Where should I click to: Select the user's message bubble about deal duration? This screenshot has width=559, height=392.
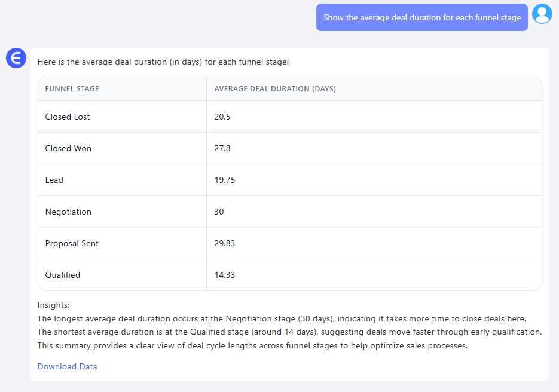(x=421, y=18)
